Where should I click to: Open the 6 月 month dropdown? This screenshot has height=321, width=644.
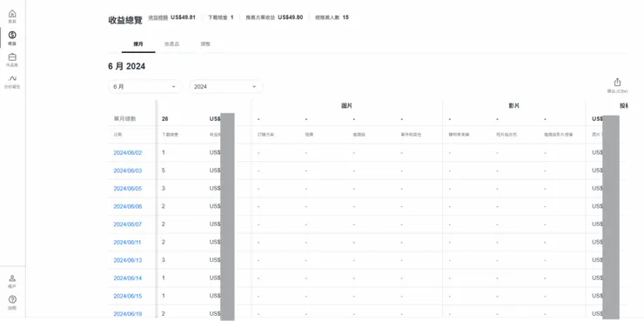pyautogui.click(x=145, y=87)
